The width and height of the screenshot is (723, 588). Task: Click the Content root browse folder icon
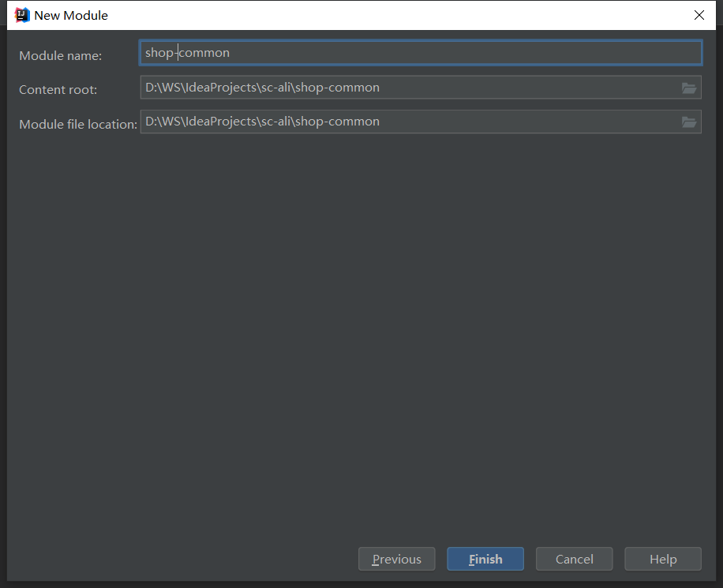(689, 88)
